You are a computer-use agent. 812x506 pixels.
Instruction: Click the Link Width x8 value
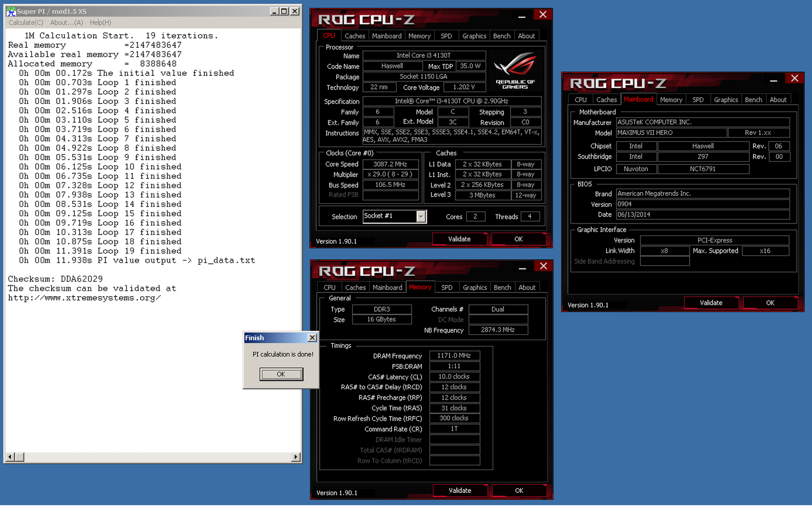point(664,251)
